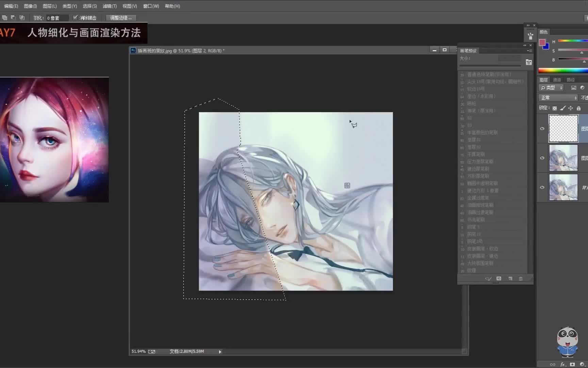Image resolution: width=588 pixels, height=368 pixels.
Task: Click the brightness (B) slider bar
Action: tap(573, 59)
